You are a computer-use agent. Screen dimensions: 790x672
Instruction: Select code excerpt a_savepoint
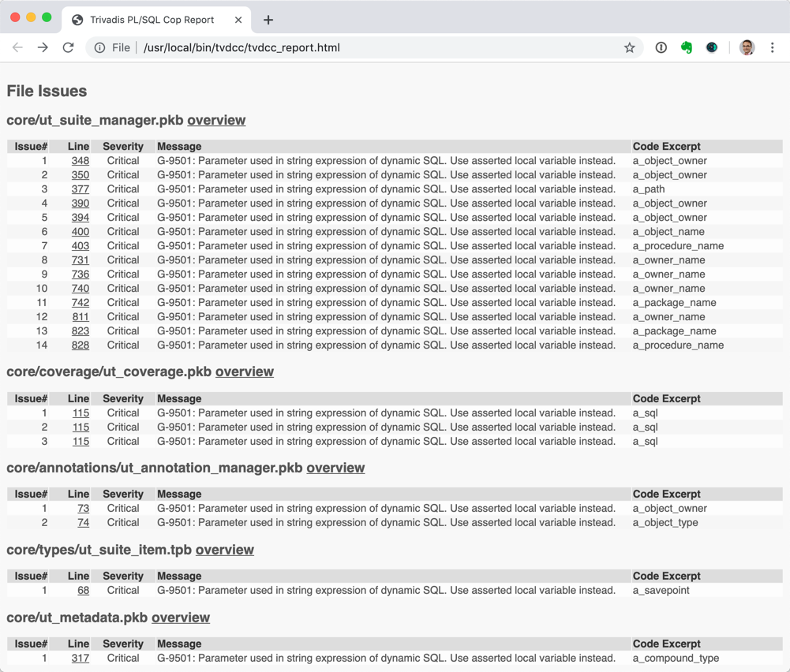point(661,590)
